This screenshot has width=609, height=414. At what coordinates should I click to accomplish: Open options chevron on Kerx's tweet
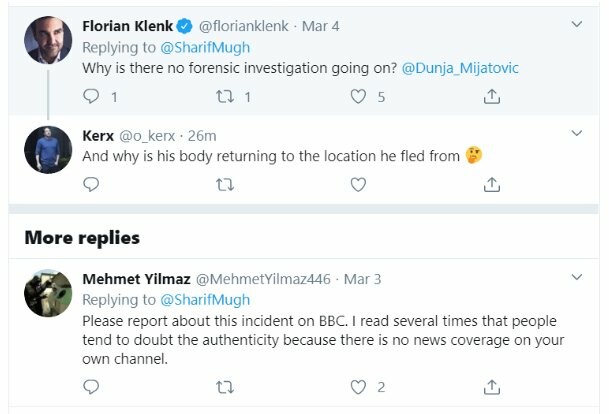click(x=577, y=133)
